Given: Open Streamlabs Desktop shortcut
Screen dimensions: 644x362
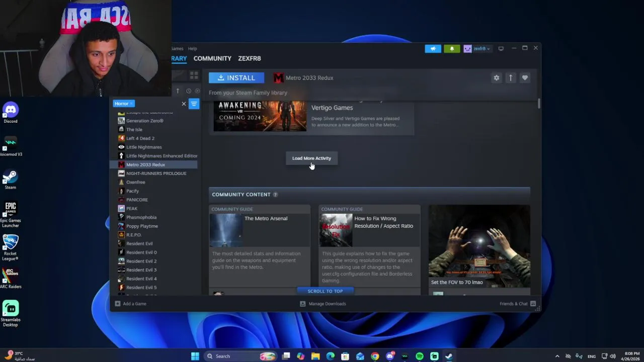Looking at the screenshot, I should point(11,314).
